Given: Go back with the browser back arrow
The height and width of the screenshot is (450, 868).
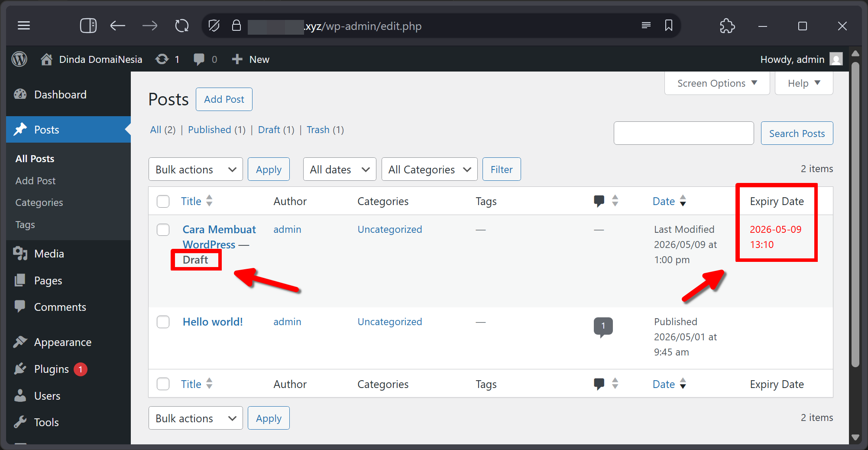Looking at the screenshot, I should coord(117,26).
